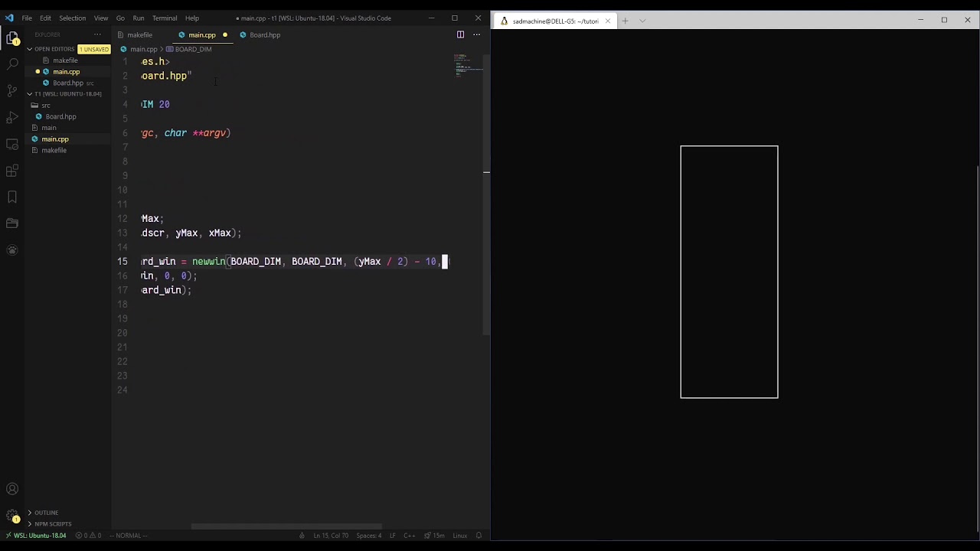Click the LF line ending indicator
This screenshot has width=980, height=551.
point(392,536)
